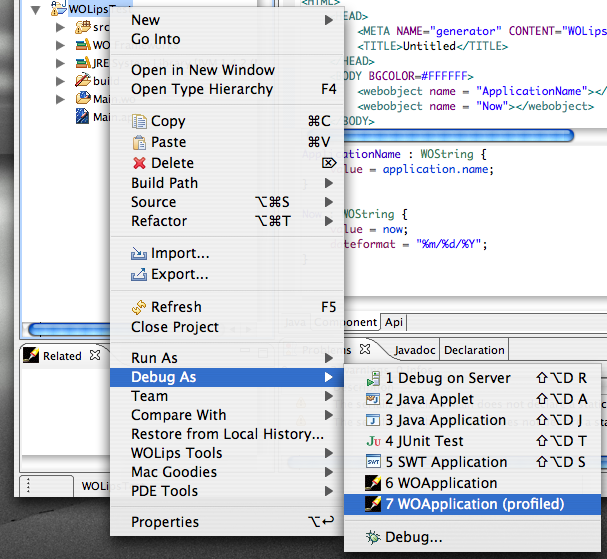This screenshot has height=559, width=607.
Task: Click the Main.wo component icon
Action: coord(83,98)
